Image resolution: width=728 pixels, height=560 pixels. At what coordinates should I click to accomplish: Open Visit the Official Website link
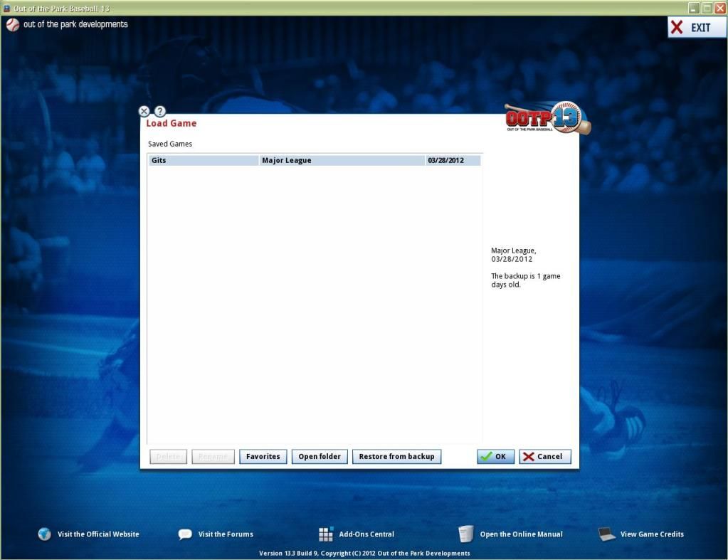[x=98, y=534]
